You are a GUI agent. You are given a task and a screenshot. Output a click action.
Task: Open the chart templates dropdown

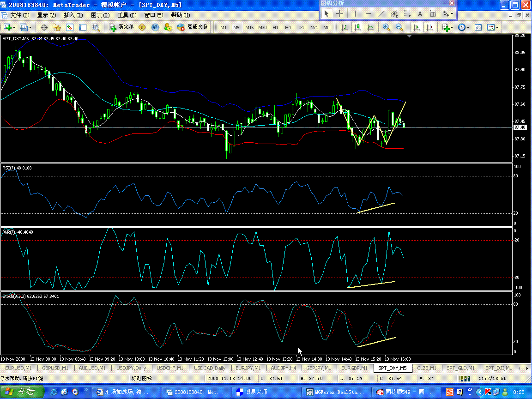coord(493,28)
